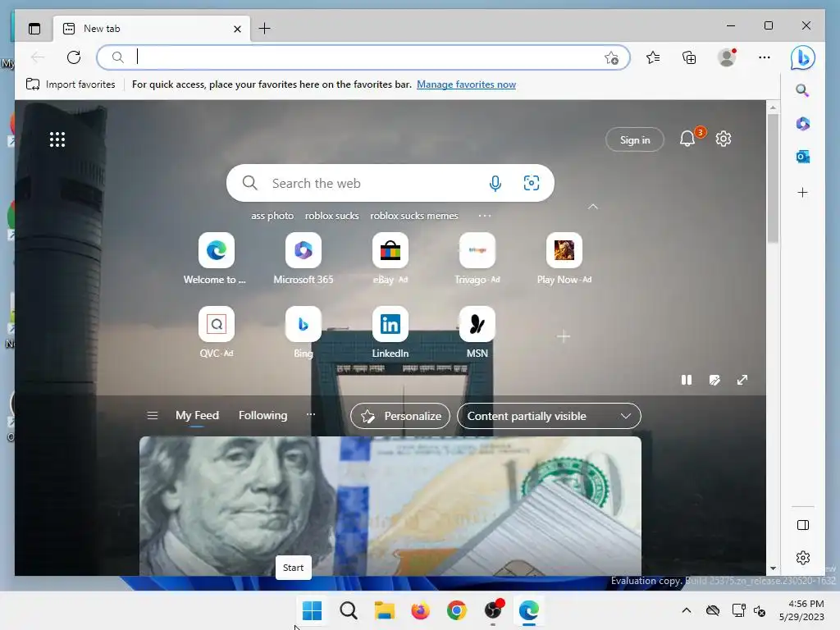Open the Collections icon
840x630 pixels.
689,57
